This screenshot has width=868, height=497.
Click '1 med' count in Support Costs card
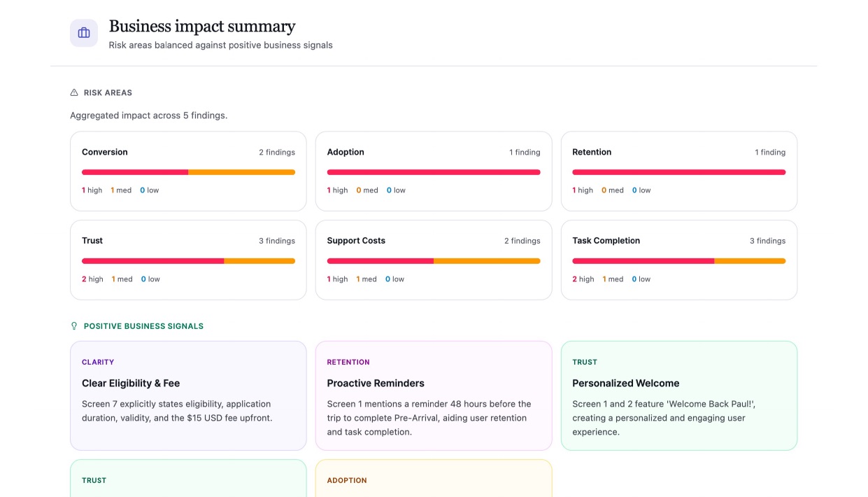(367, 279)
